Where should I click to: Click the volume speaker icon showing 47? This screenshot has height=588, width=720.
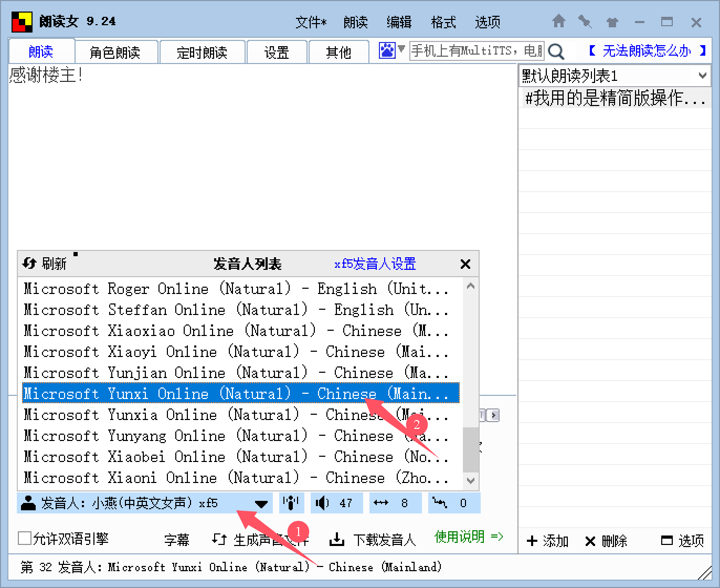click(x=324, y=502)
